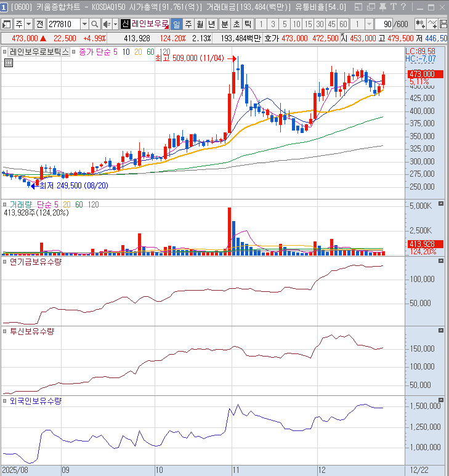
Task: Switch chart to 월 (monthly) period
Action: [x=200, y=24]
